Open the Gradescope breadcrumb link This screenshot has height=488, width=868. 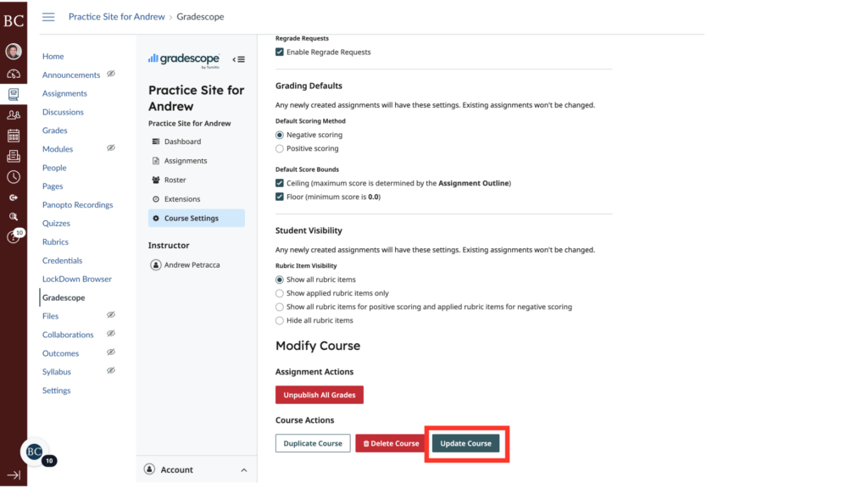pyautogui.click(x=200, y=16)
